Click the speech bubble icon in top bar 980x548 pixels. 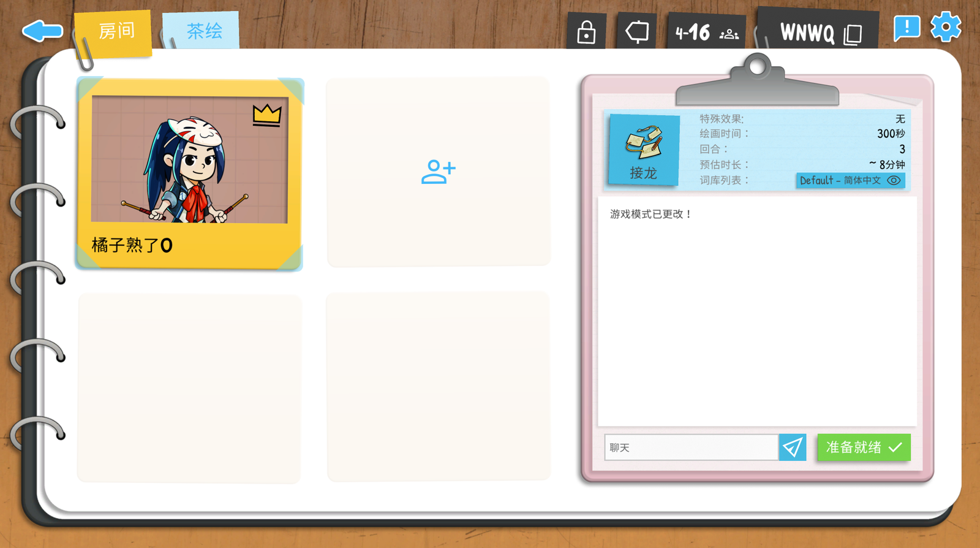point(637,31)
